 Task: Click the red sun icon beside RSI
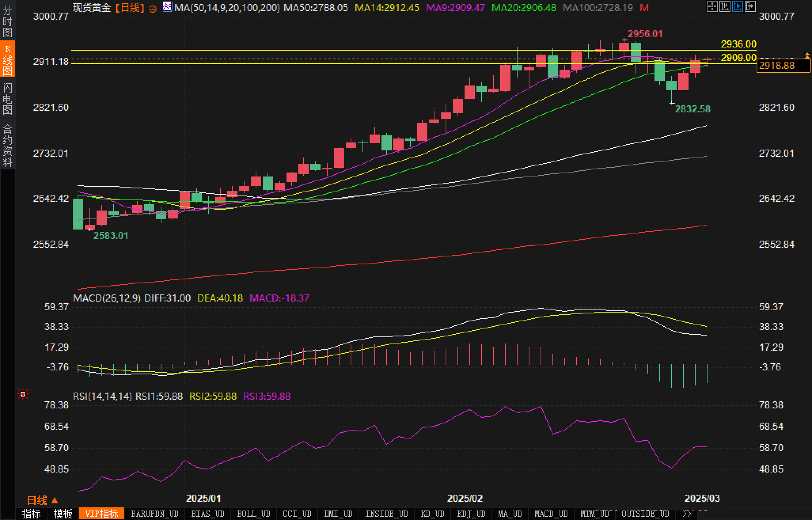point(23,394)
